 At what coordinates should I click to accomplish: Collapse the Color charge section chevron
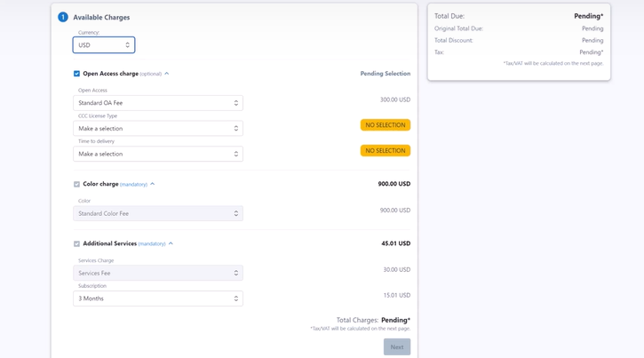[153, 184]
